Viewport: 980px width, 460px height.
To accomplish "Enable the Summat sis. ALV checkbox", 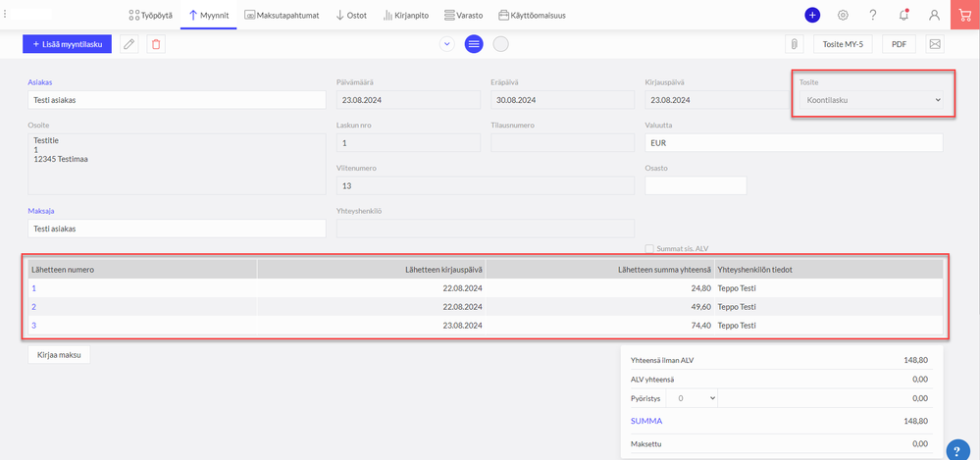I will coord(650,248).
